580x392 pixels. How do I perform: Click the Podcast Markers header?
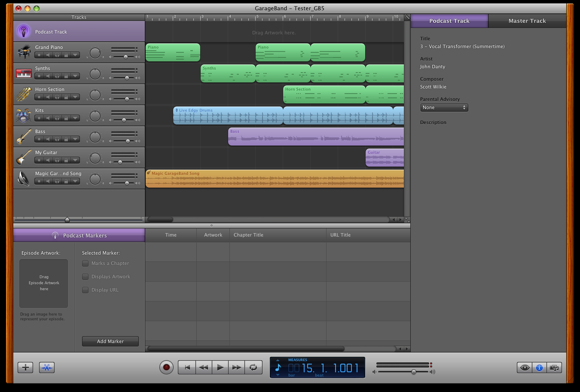tap(79, 235)
